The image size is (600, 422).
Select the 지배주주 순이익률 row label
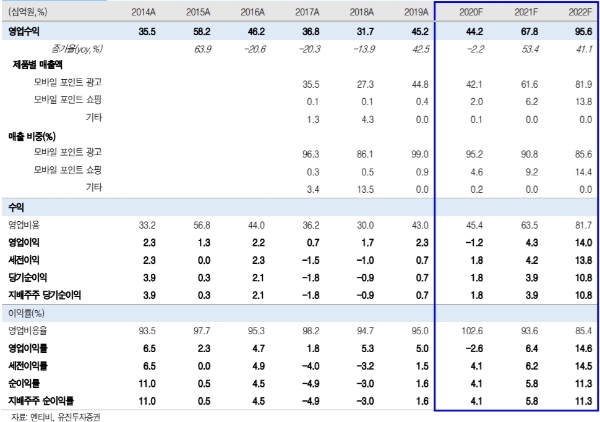click(41, 401)
